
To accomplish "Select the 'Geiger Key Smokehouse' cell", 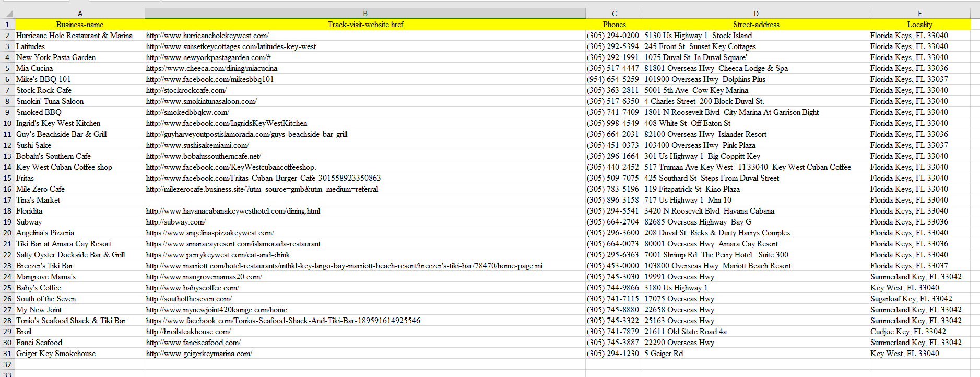I will (x=80, y=354).
